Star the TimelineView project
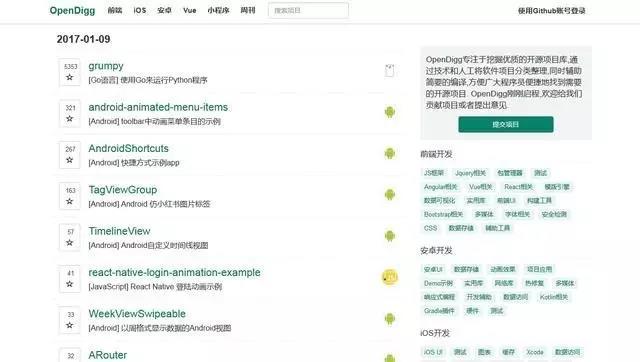The height and width of the screenshot is (362, 640). 70,237
